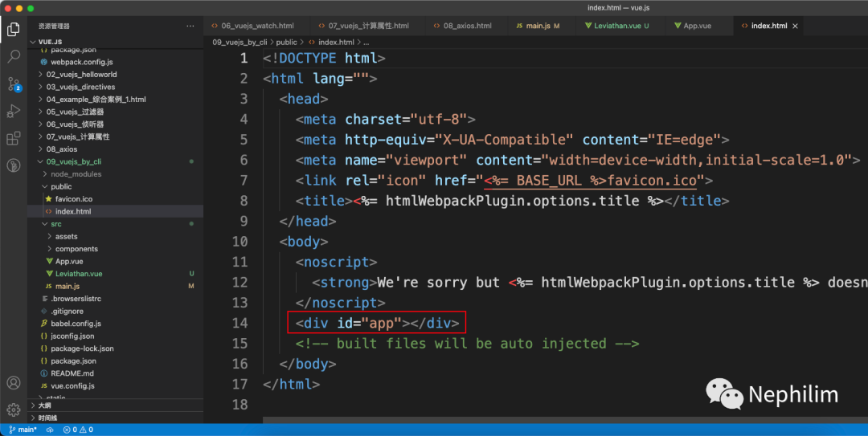Click line number 1 in the gutter

pyautogui.click(x=244, y=58)
